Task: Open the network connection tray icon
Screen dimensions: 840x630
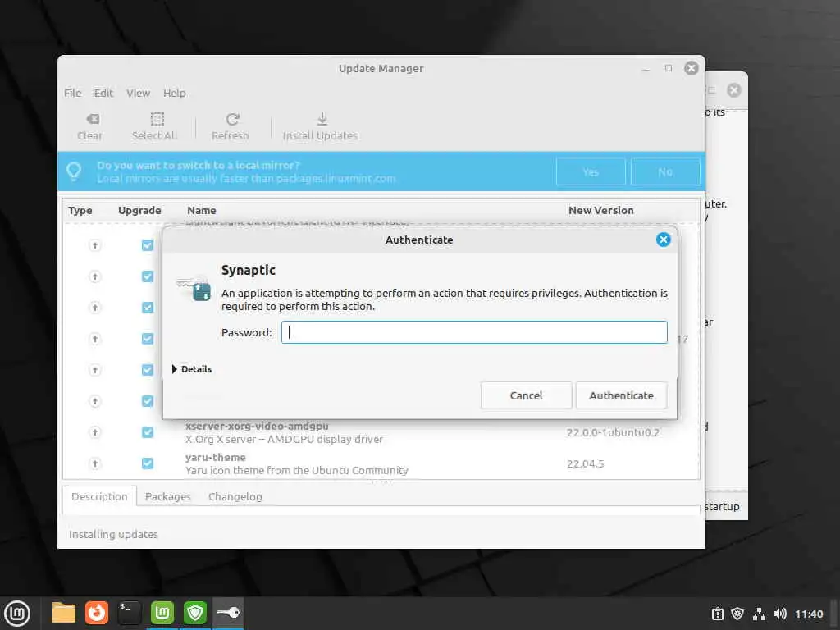Action: click(759, 614)
